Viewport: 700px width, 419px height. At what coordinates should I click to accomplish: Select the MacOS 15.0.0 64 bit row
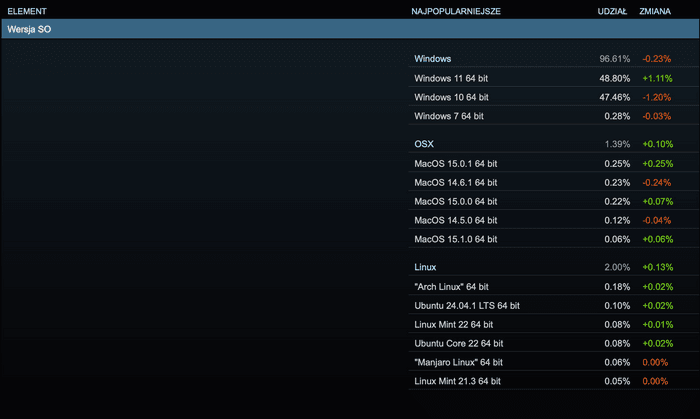coord(553,201)
